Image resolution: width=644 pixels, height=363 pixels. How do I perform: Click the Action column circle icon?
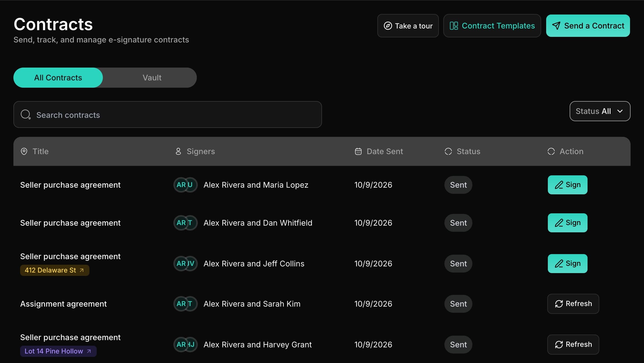[x=551, y=151]
